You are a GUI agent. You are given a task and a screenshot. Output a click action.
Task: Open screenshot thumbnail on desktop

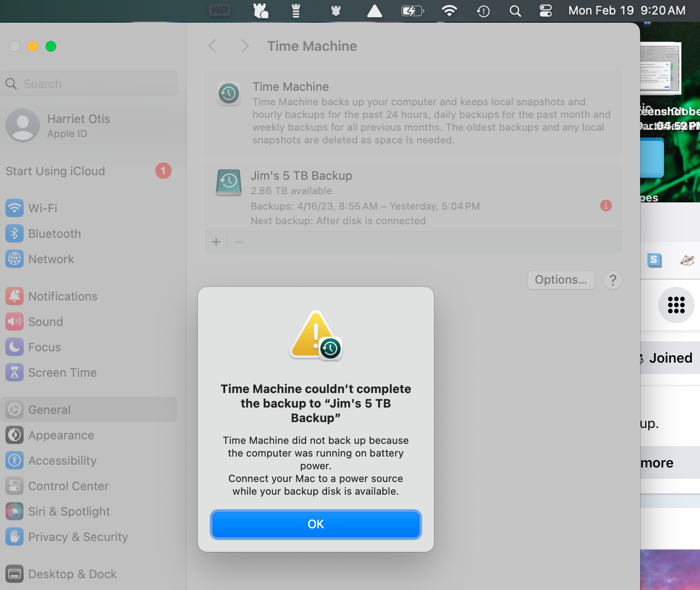tap(661, 69)
